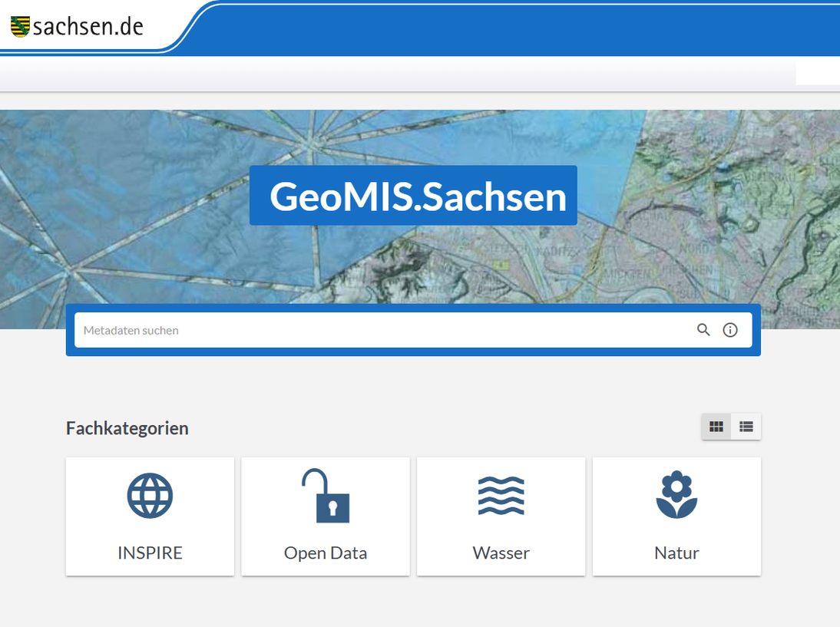Select the Natur category label
This screenshot has height=627, width=840.
(x=676, y=552)
